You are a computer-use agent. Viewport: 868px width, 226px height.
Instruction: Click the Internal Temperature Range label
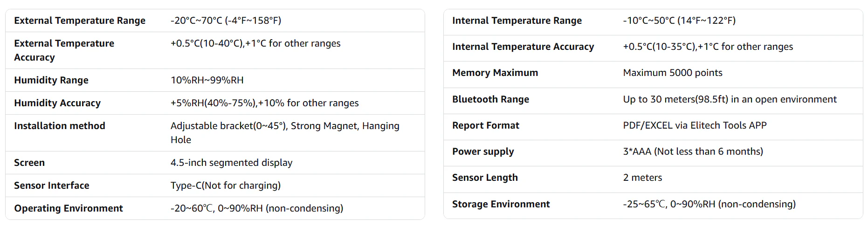[x=517, y=21]
